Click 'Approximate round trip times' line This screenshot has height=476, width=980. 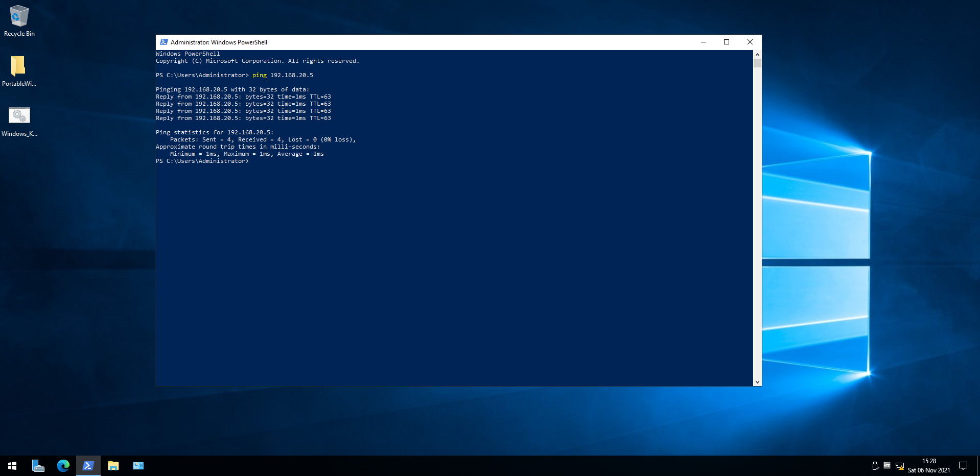pyautogui.click(x=238, y=147)
